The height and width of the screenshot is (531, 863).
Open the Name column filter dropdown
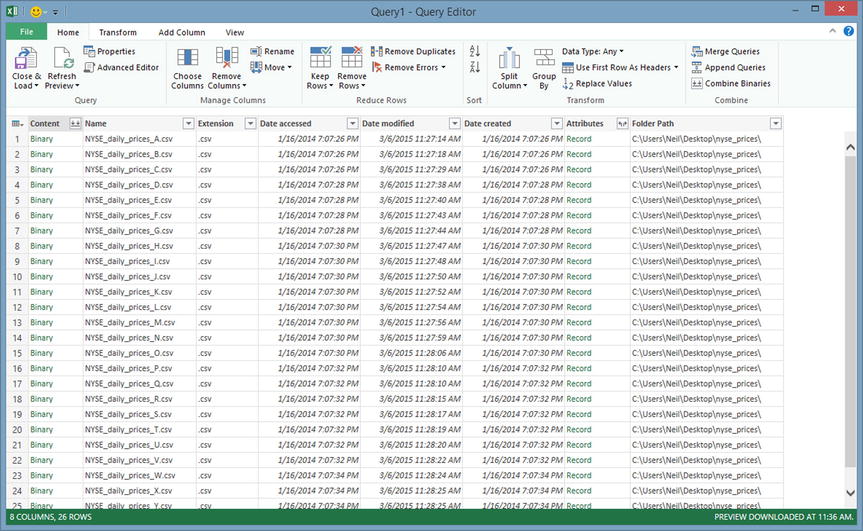point(188,123)
